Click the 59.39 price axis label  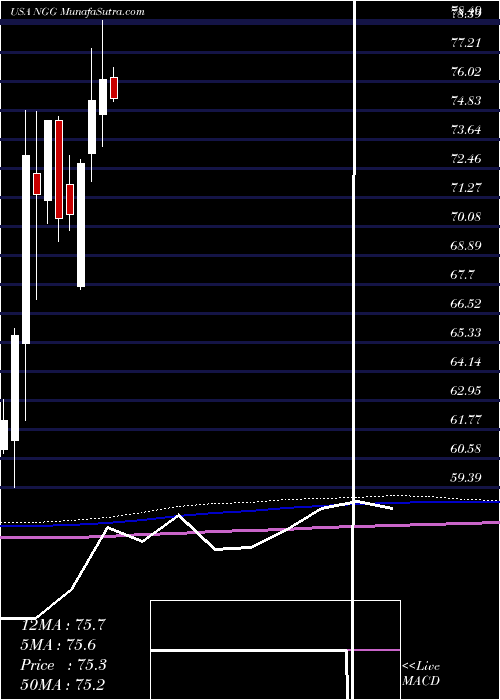(466, 478)
